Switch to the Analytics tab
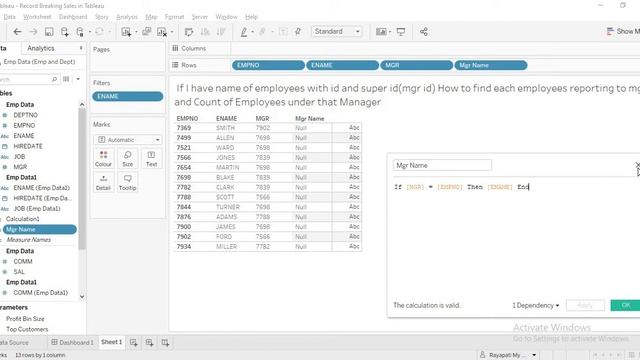Viewport: 640px width, 360px height. tap(41, 48)
